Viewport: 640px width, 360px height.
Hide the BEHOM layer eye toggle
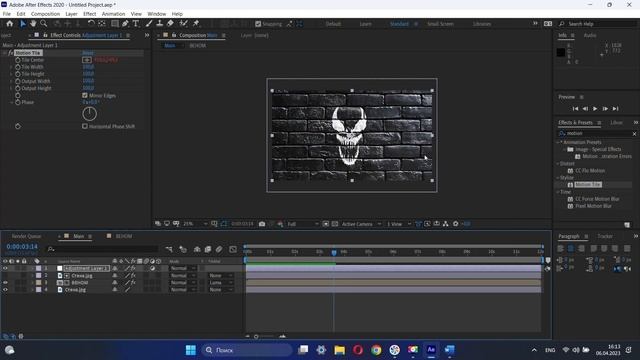pos(5,282)
